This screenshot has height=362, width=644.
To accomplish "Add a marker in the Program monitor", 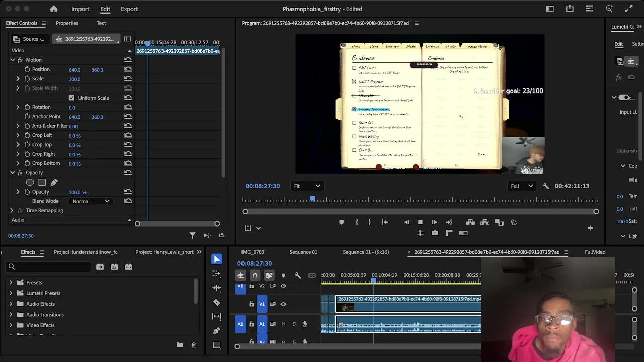I will tap(341, 222).
